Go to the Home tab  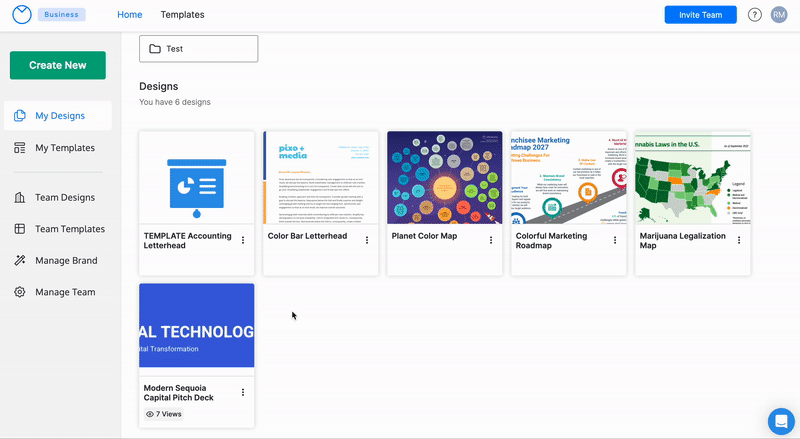click(x=129, y=15)
